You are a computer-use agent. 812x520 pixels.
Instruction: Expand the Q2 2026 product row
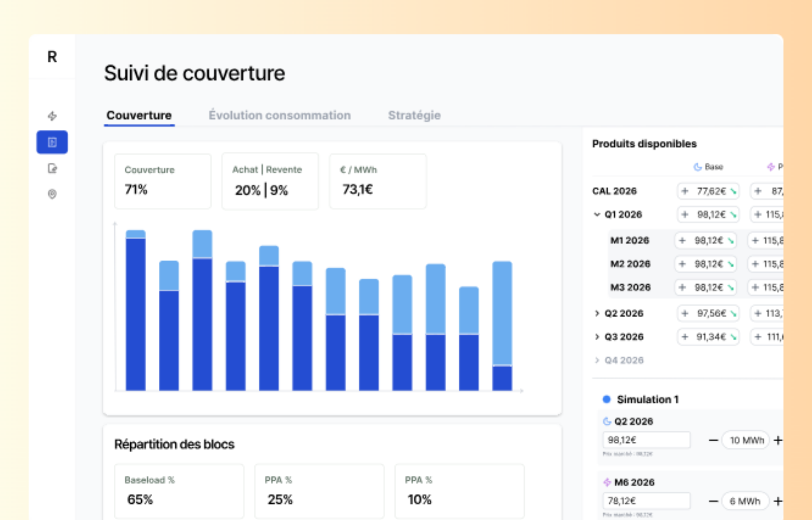coord(597,314)
